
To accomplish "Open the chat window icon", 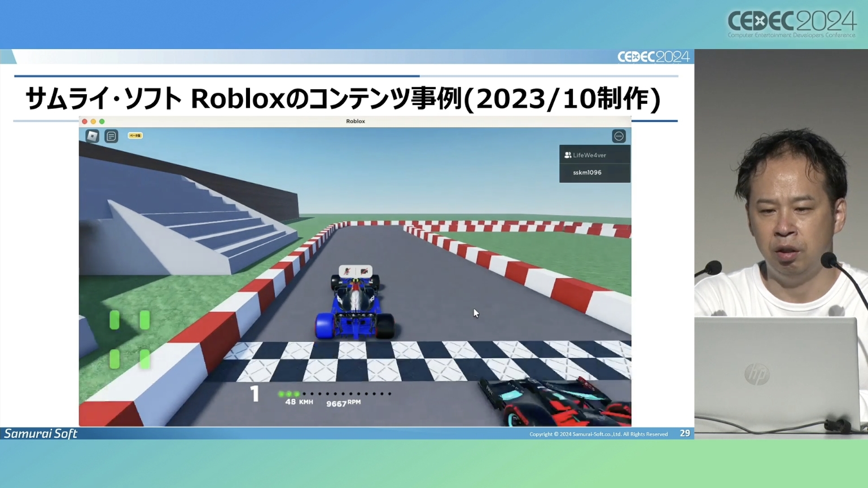I will point(111,136).
